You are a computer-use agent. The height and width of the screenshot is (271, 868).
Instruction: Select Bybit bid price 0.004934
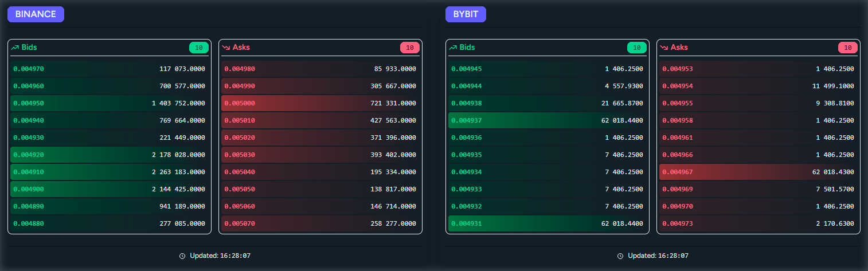click(x=467, y=172)
